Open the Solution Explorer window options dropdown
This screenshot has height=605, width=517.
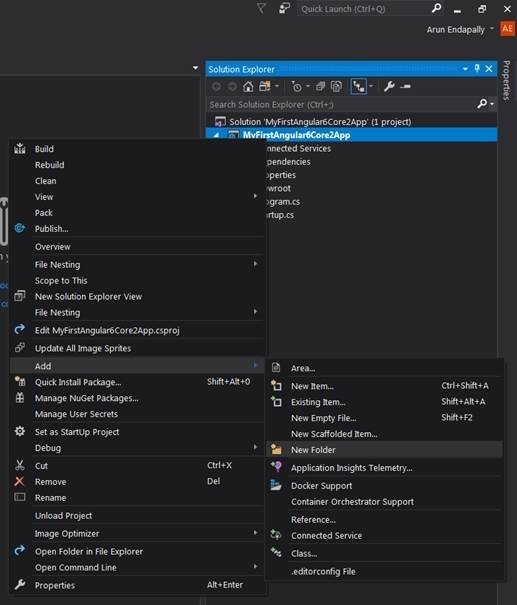coord(465,69)
